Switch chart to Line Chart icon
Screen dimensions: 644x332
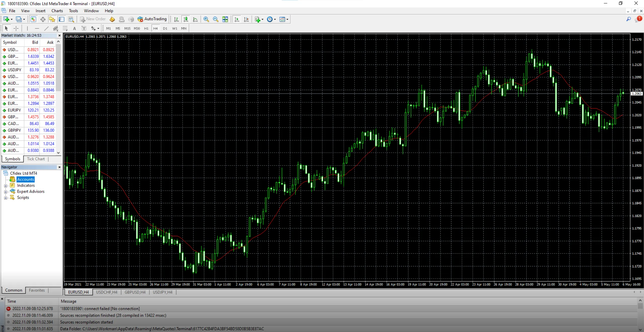[x=195, y=19]
